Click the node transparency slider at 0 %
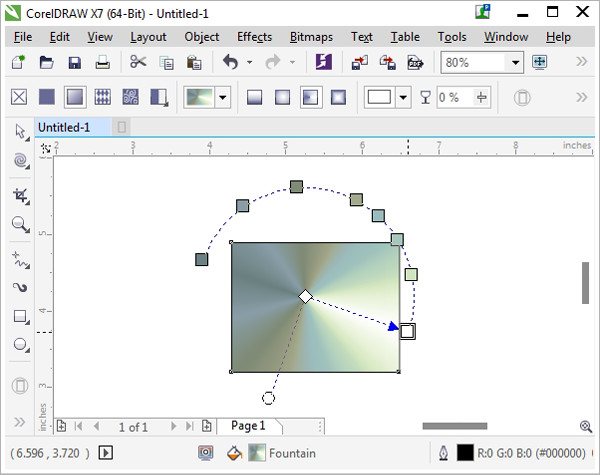This screenshot has width=600, height=475. [481, 98]
